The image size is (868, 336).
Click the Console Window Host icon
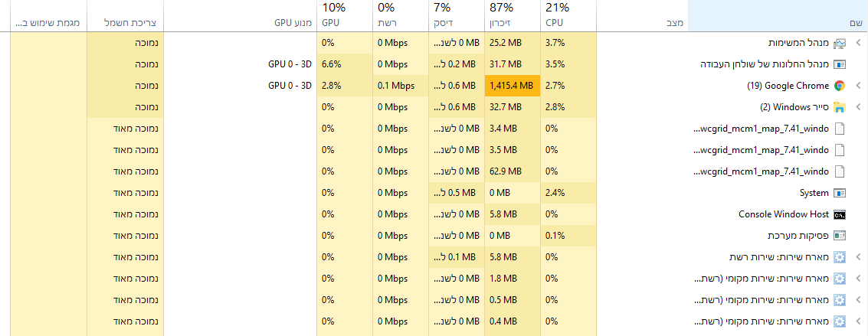click(839, 214)
